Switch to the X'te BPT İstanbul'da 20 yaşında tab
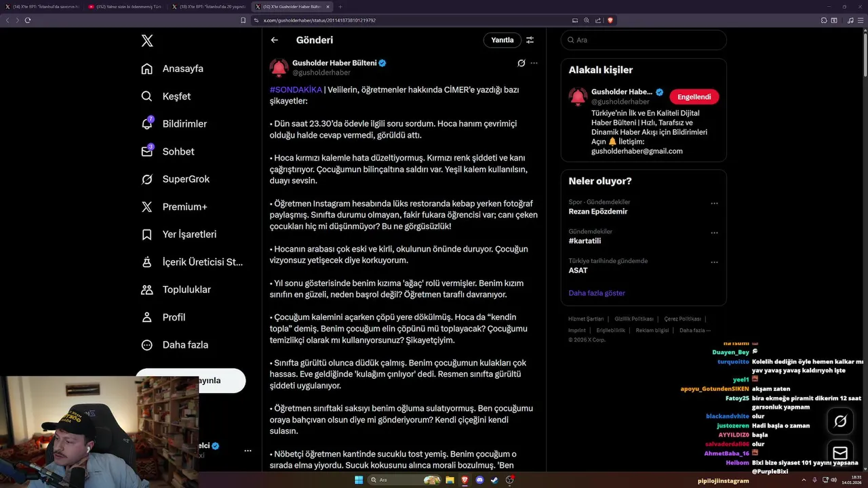The width and height of the screenshot is (868, 488). pos(208,6)
